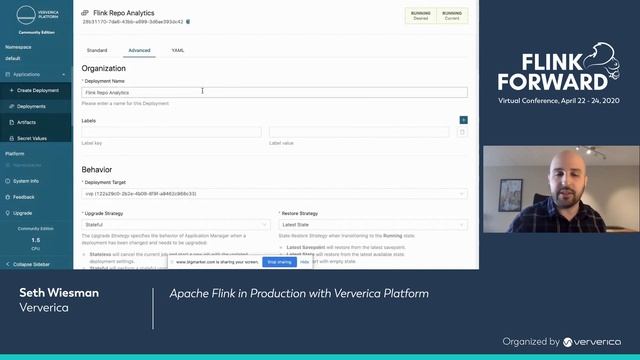The width and height of the screenshot is (640, 360).
Task: Click the Stop sharing button
Action: 279,262
